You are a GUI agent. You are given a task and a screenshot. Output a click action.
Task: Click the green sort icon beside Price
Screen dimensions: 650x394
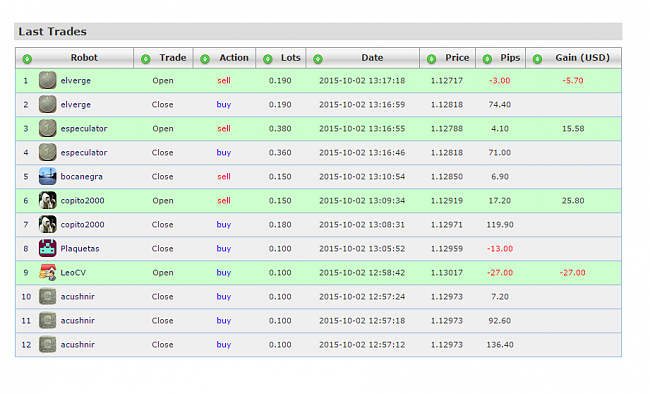click(432, 59)
